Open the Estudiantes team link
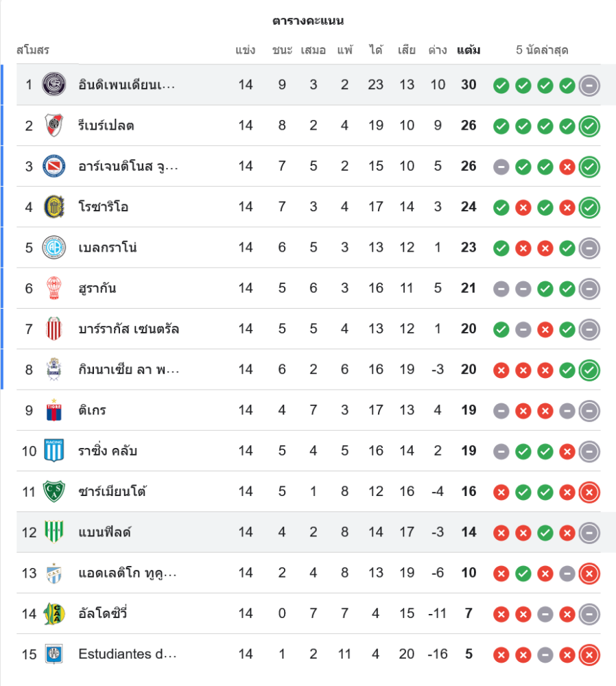 [128, 654]
